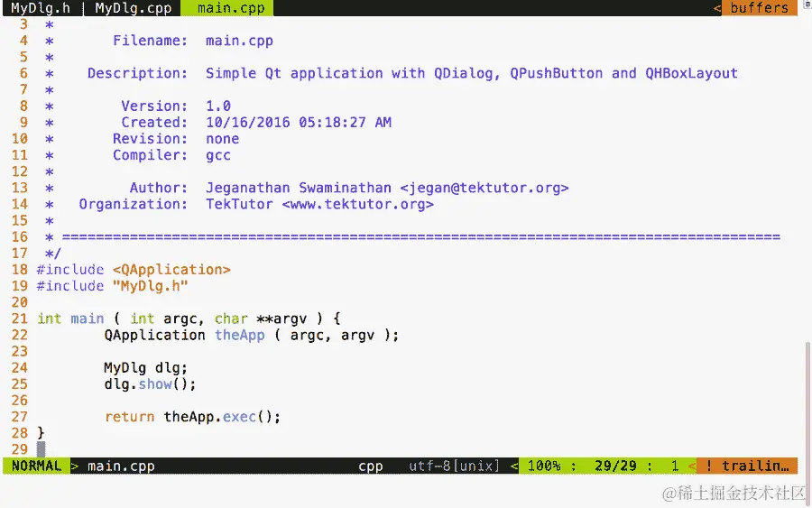This screenshot has height=508, width=812.
Task: Click the closing brace on line 28
Action: click(41, 433)
